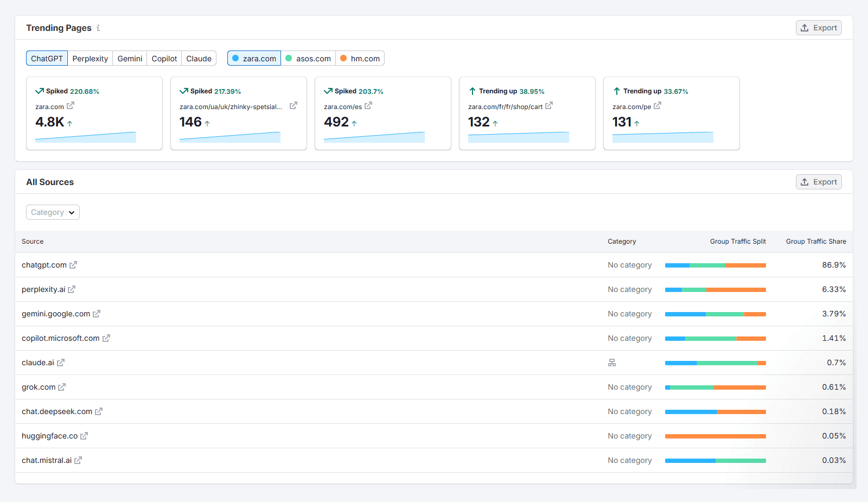
Task: Sort by the Group Traffic Share column header
Action: pos(816,242)
